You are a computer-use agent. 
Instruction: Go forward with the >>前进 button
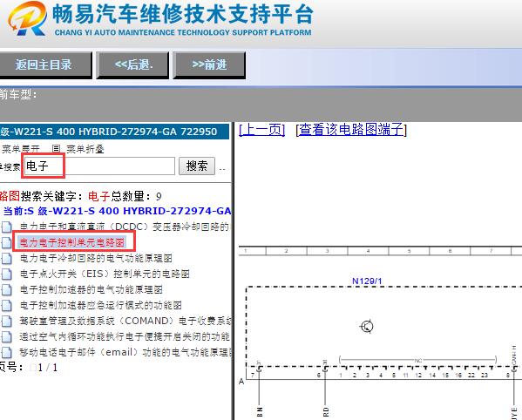(209, 64)
